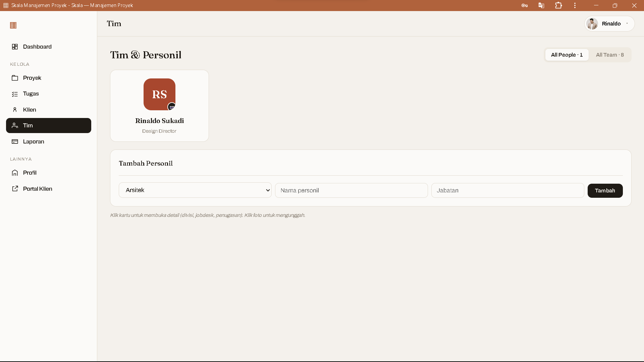Click the Portal Klien external link icon
This screenshot has width=644, height=362.
[x=15, y=189]
